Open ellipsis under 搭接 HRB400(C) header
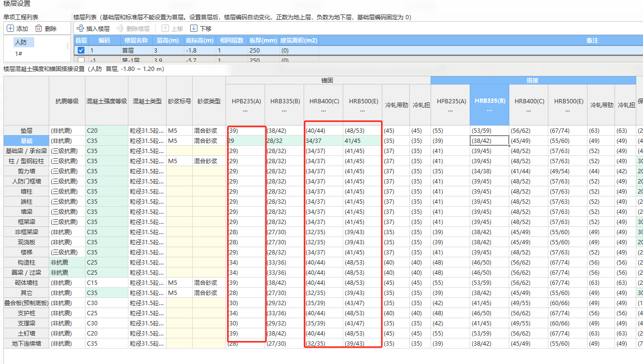Viewport: 643px width, 364px height. pos(529,111)
